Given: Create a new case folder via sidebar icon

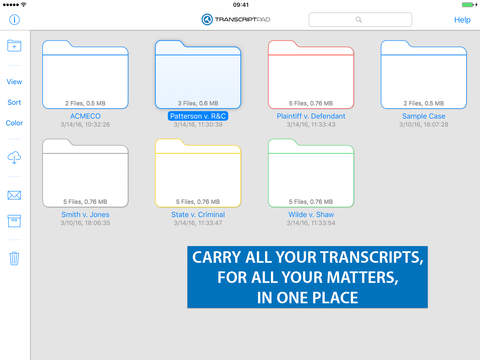Looking at the screenshot, I should pos(14,46).
